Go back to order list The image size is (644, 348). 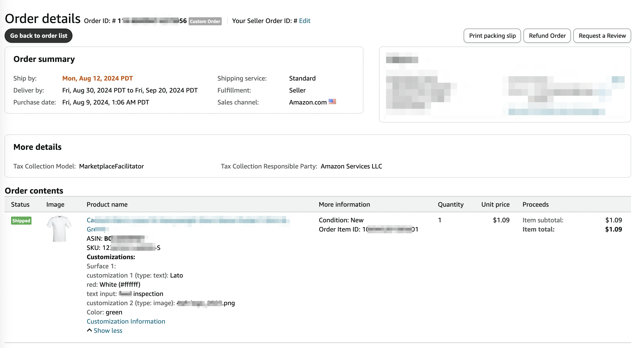point(38,36)
